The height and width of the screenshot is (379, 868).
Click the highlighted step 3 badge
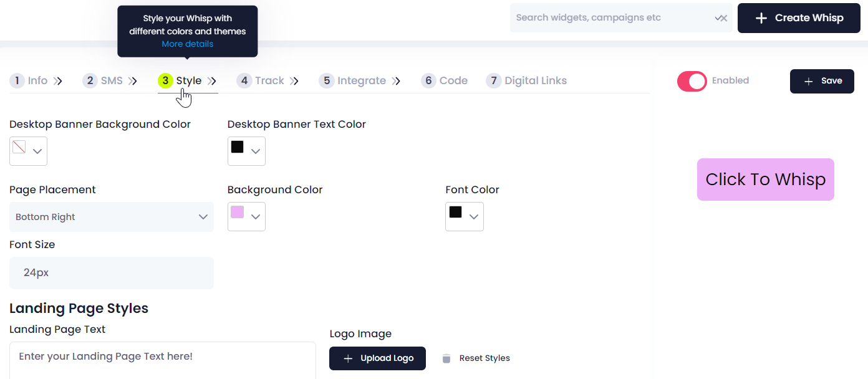pyautogui.click(x=165, y=80)
